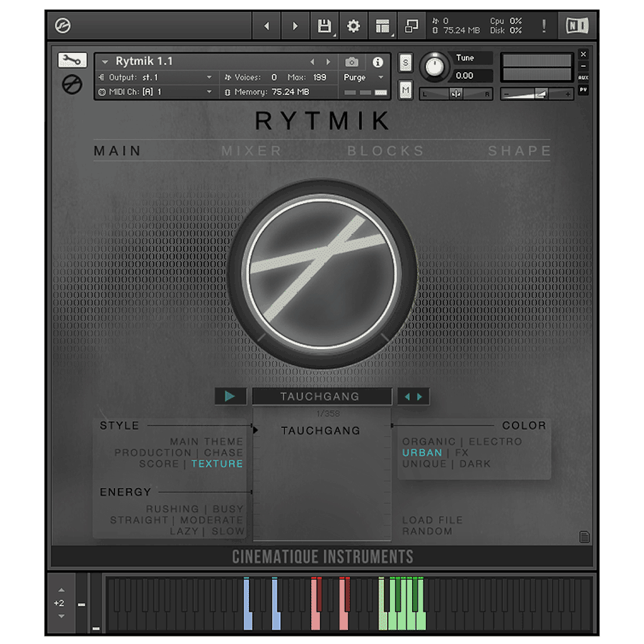Click the small notes page icon at bottom right
The height and width of the screenshot is (644, 644).
[584, 537]
